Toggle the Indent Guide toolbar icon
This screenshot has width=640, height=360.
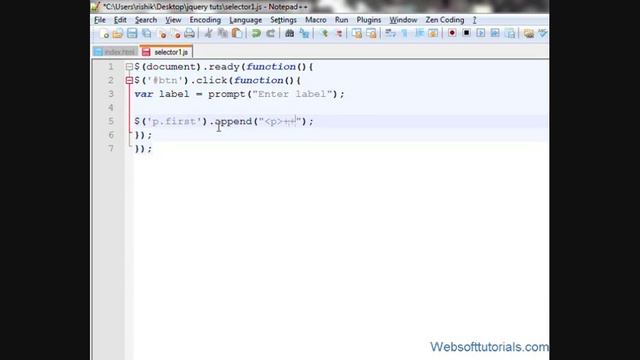click(419, 33)
